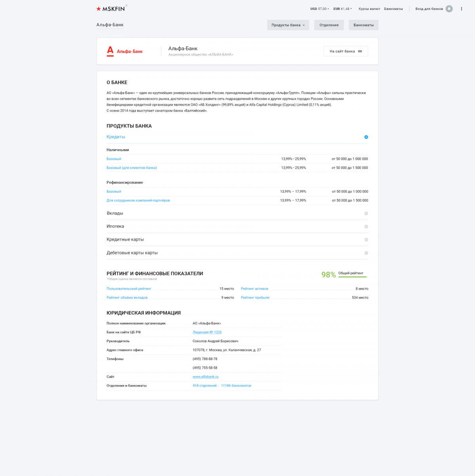
Task: Open EUR 61,48 currency dropdown
Action: click(342, 9)
